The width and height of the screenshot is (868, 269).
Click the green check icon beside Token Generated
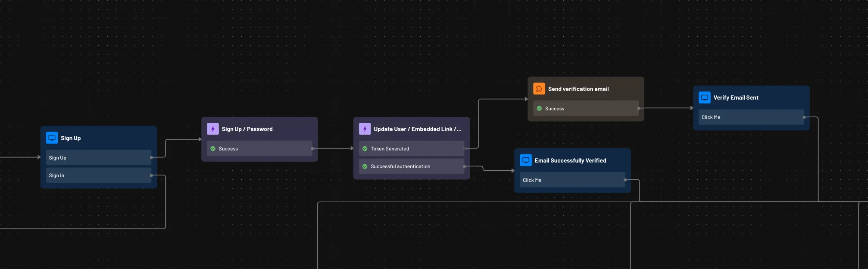[365, 149]
